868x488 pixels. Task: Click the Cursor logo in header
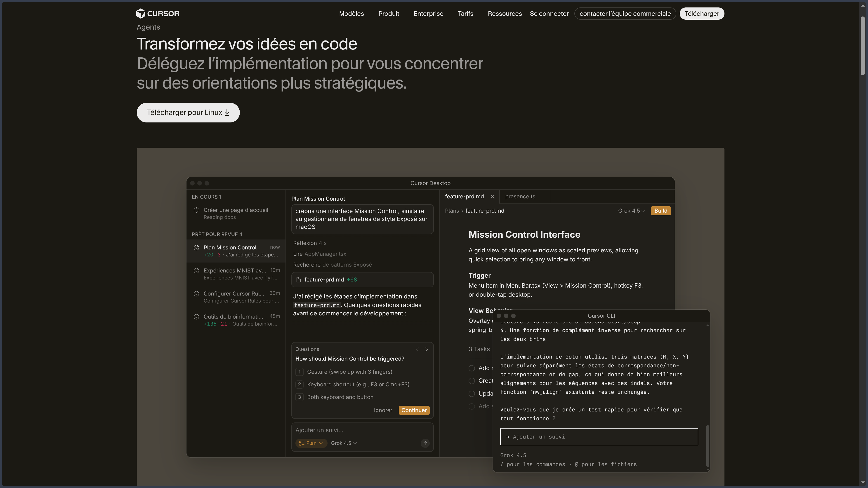[158, 14]
